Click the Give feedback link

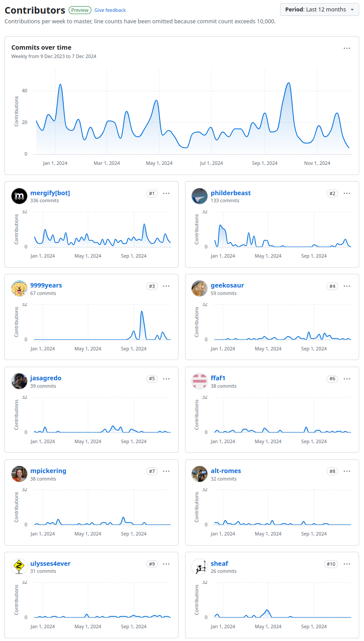click(110, 10)
